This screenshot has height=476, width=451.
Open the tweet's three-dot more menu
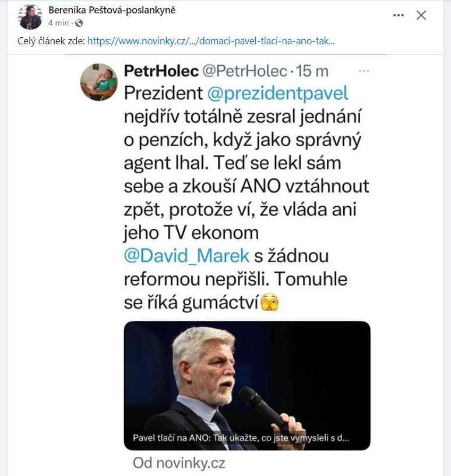click(364, 70)
